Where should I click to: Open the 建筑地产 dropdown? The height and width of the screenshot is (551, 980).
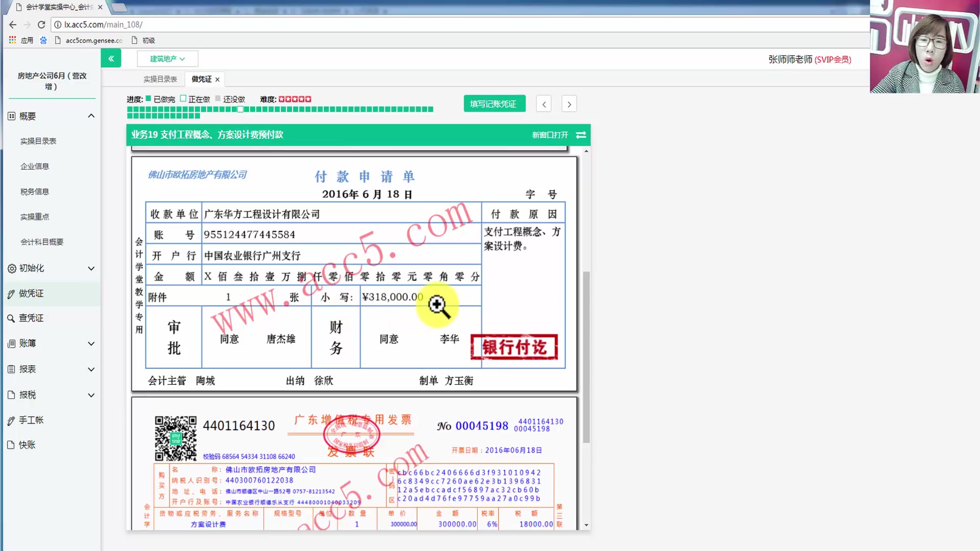pos(167,59)
